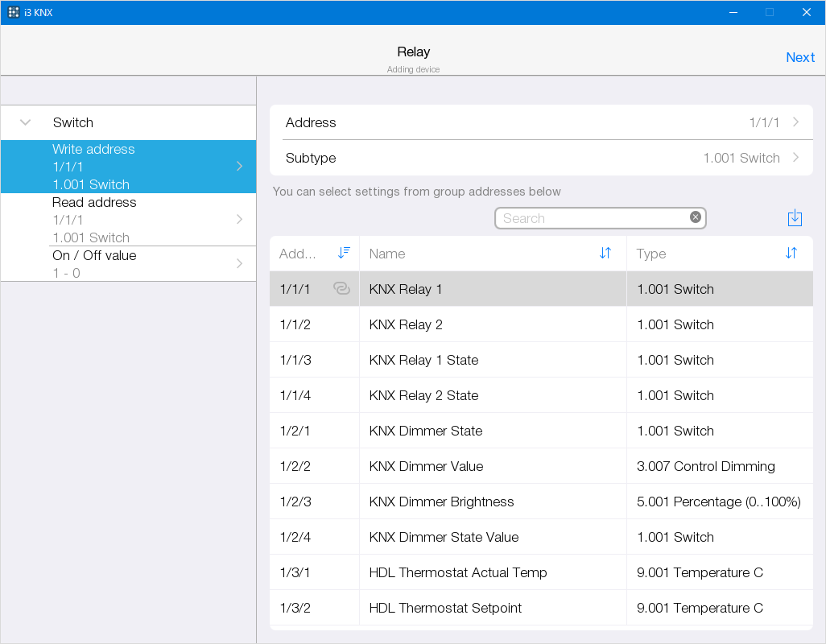826x644 pixels.
Task: Select the KNX Relay 2 row
Action: tap(493, 324)
